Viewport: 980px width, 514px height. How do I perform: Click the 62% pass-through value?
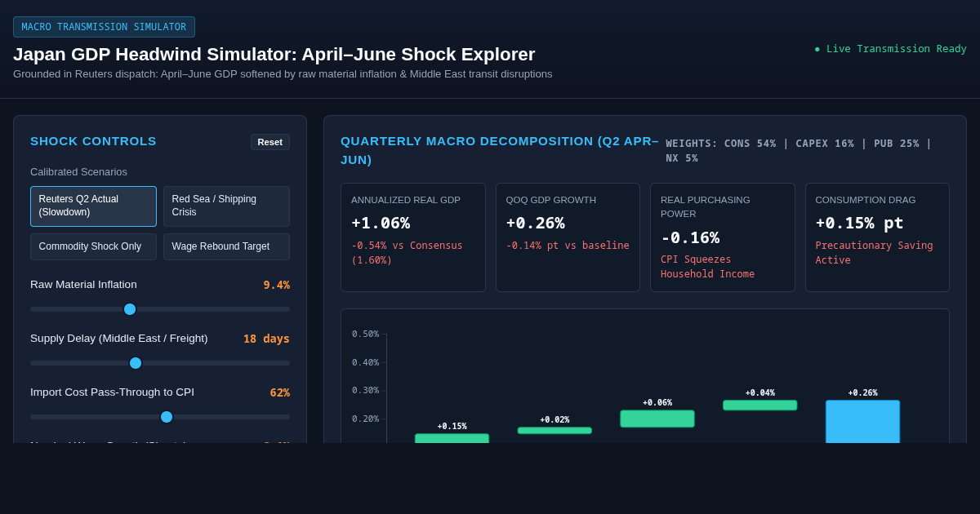(279, 392)
